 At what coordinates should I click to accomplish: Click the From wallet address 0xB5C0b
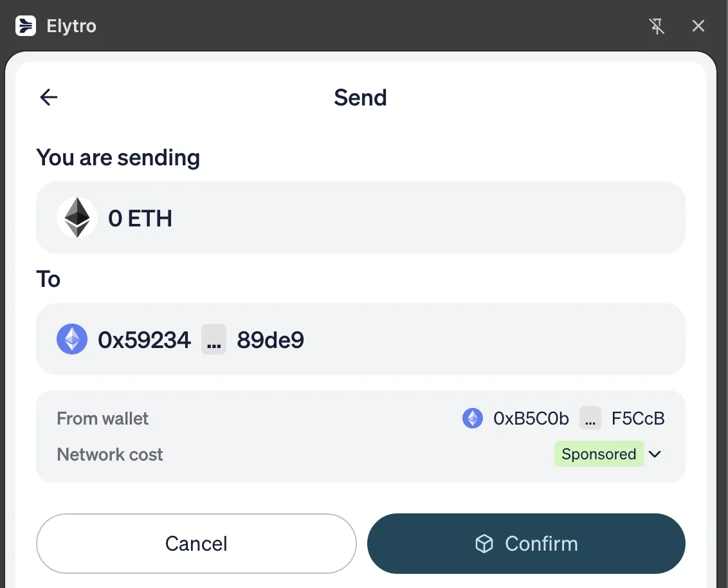tap(530, 418)
